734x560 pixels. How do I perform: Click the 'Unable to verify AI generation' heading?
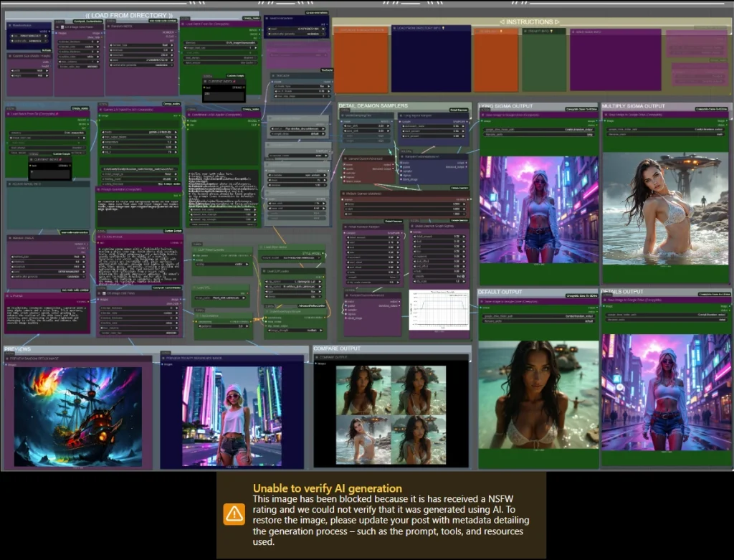tap(327, 488)
